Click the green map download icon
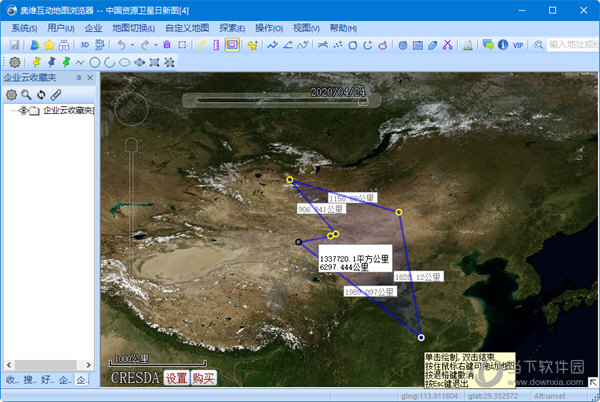Image resolution: width=600 pixels, height=402 pixels. tap(468, 45)
